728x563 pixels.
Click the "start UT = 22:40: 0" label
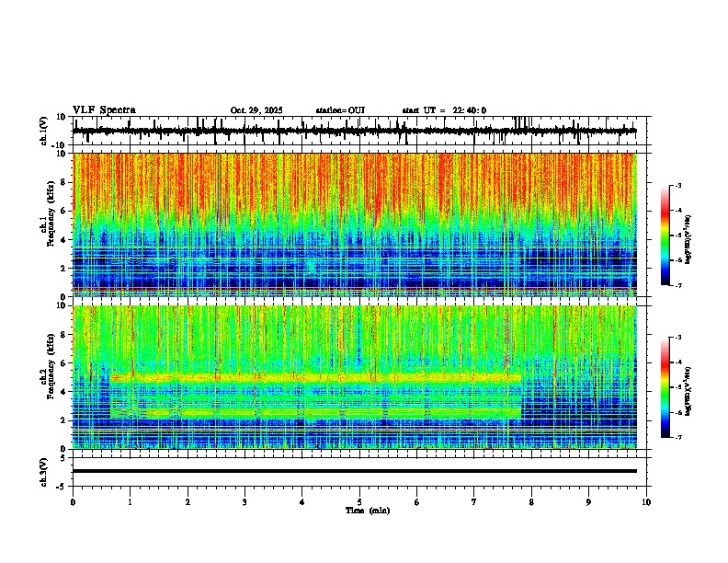[444, 110]
